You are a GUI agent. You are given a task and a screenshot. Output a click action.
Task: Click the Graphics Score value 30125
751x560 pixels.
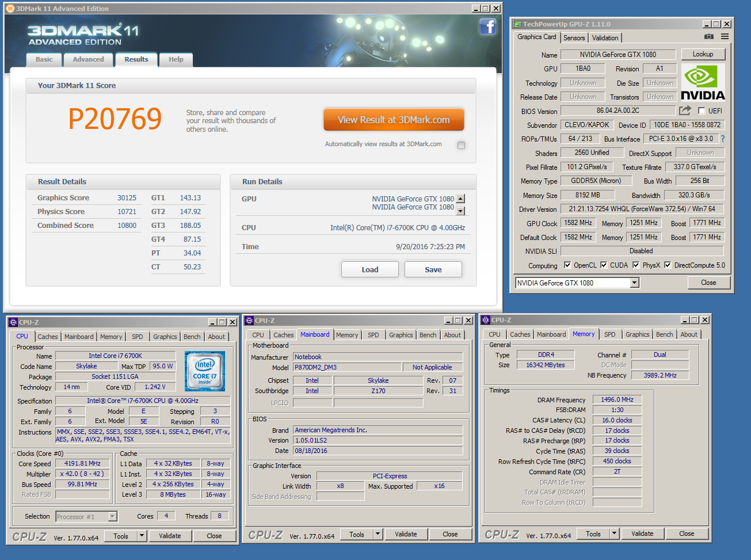(127, 197)
